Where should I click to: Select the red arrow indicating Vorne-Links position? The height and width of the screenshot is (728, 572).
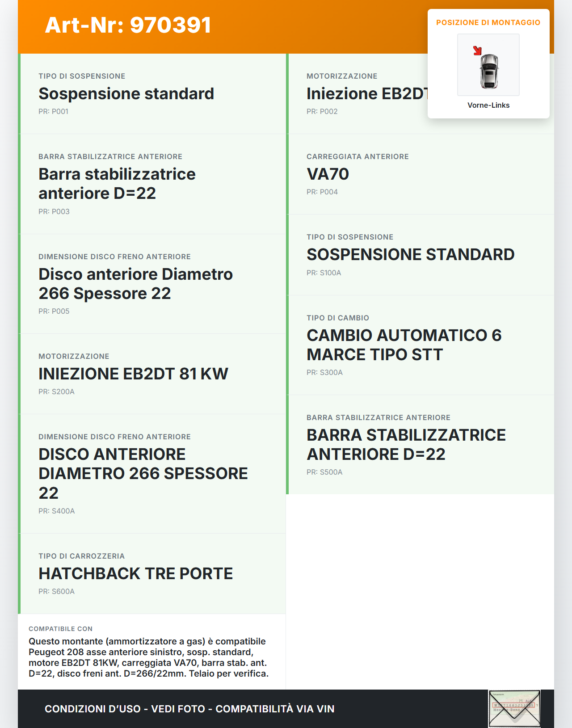pyautogui.click(x=477, y=50)
